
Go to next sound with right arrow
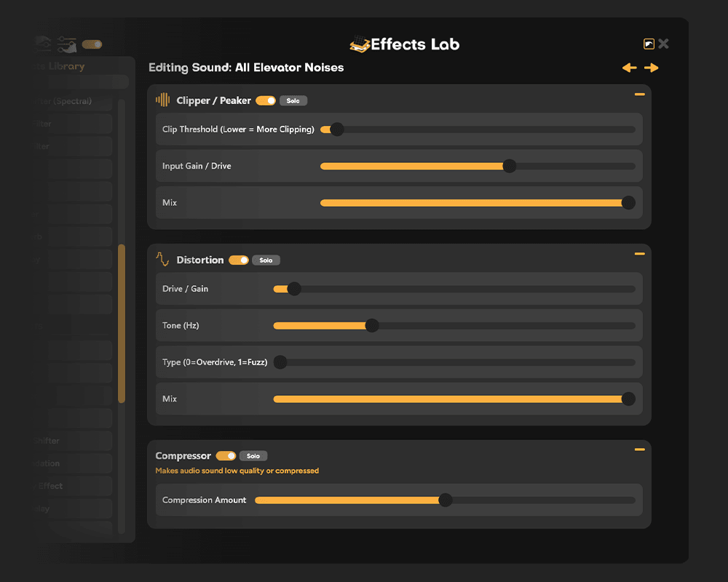652,68
